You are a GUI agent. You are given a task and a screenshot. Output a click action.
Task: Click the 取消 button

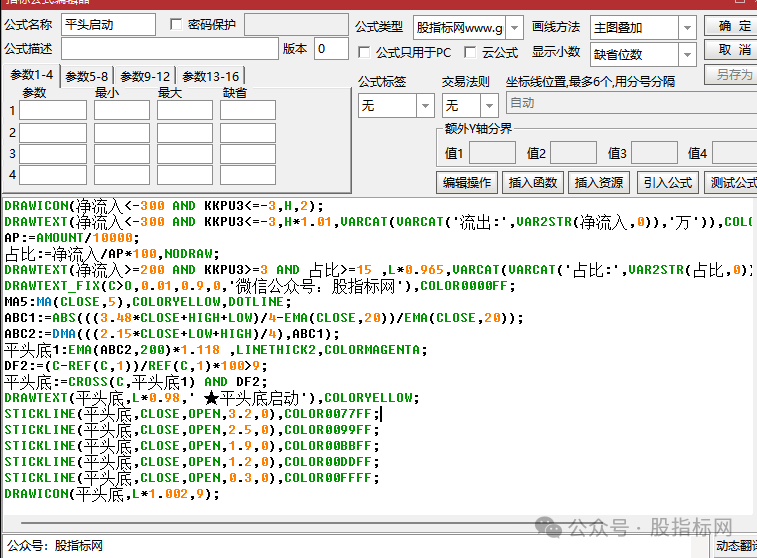[731, 50]
